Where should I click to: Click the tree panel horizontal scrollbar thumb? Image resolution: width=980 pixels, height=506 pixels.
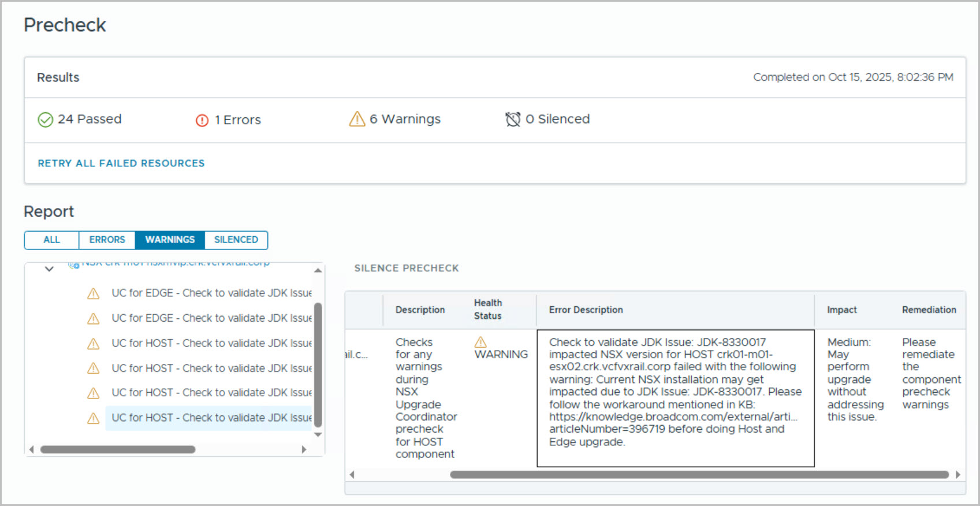[x=118, y=449]
